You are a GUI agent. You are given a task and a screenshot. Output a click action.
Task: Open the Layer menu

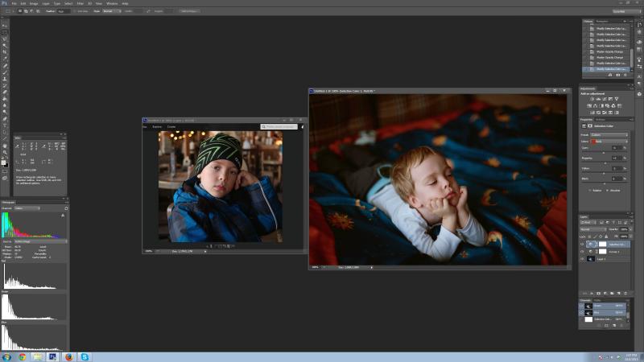pos(46,3)
